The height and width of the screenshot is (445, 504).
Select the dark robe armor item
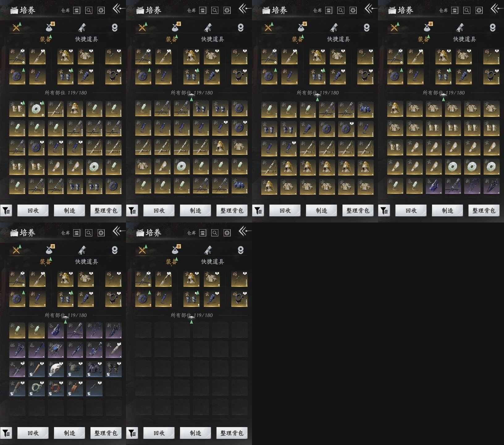point(94,369)
